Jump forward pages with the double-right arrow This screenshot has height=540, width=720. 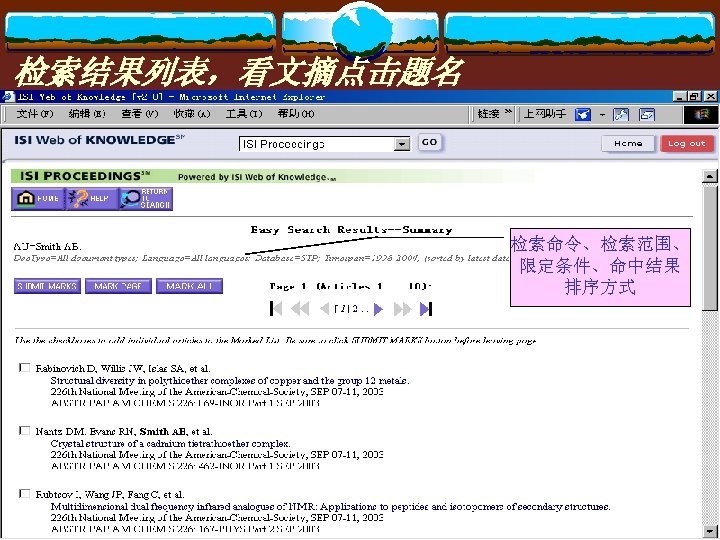[402, 309]
